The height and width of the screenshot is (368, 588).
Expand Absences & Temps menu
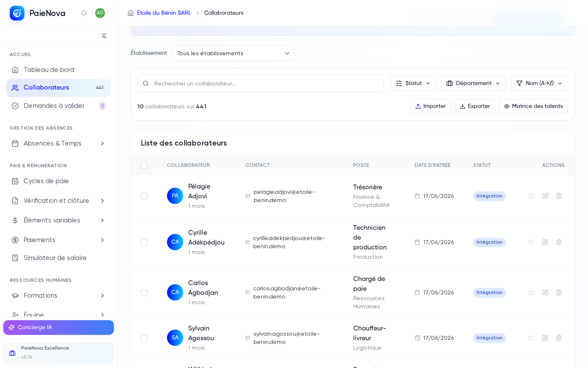[58, 144]
